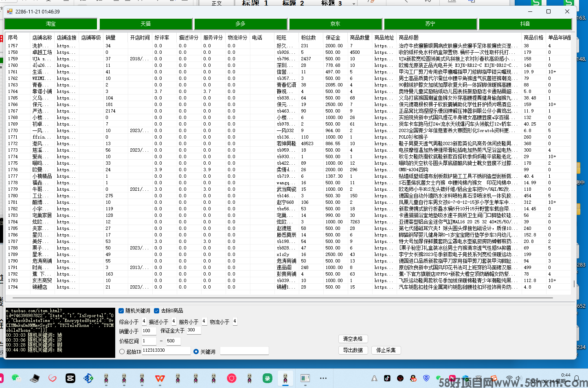Switch to the 苏宁 platform tab
Viewport: 588px width, 388px height.
coord(430,24)
